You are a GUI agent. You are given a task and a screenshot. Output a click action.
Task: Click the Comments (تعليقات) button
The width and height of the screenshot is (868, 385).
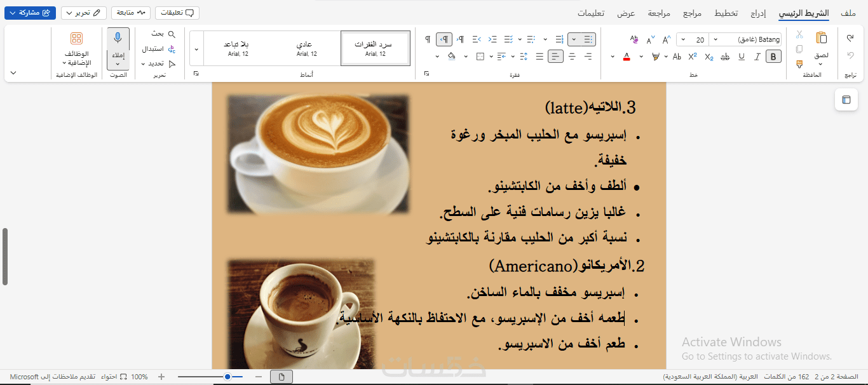point(177,13)
